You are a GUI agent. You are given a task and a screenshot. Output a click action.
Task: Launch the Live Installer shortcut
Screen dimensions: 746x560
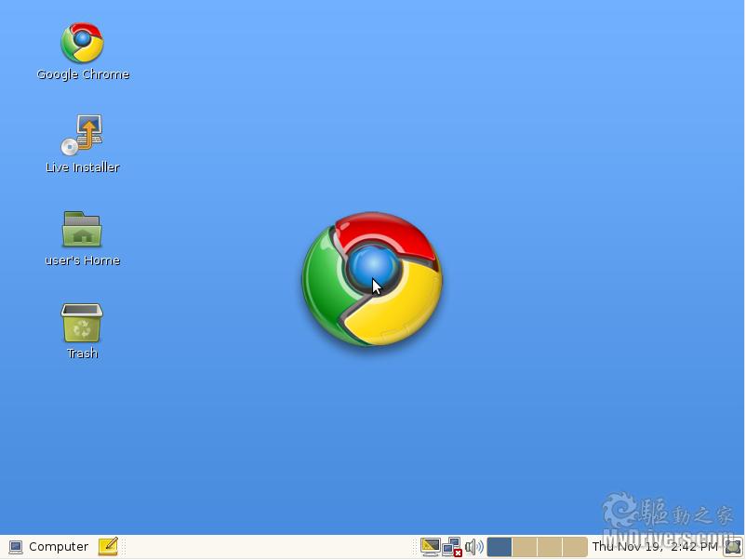click(x=82, y=135)
